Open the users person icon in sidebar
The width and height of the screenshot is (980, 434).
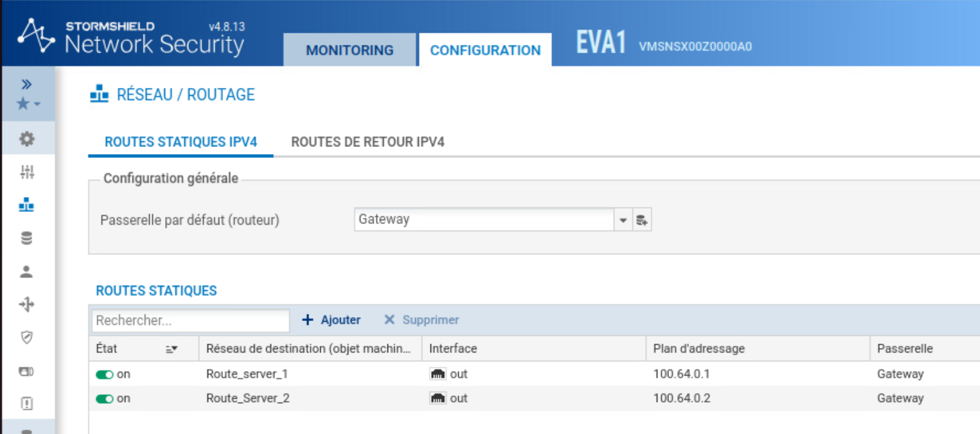pos(27,272)
